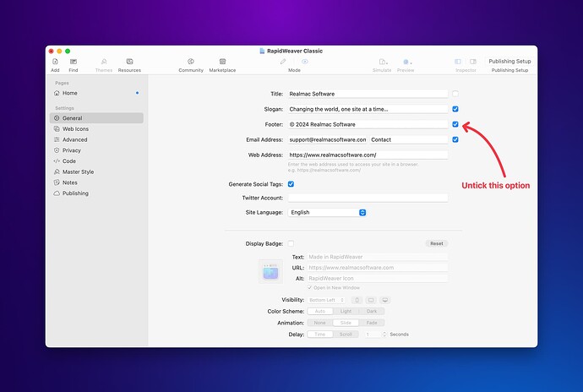Image resolution: width=583 pixels, height=392 pixels.
Task: Click the Publishing cloud icon
Action: (x=57, y=193)
